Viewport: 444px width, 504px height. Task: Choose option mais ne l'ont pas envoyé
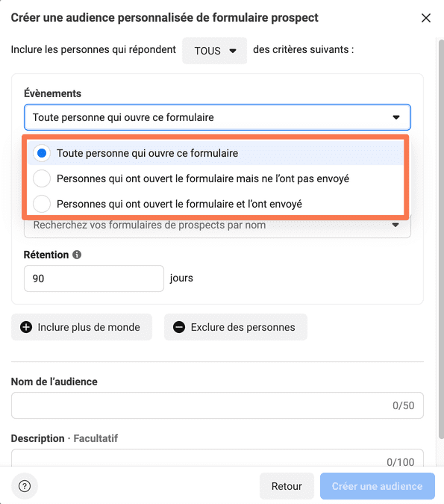215,178
